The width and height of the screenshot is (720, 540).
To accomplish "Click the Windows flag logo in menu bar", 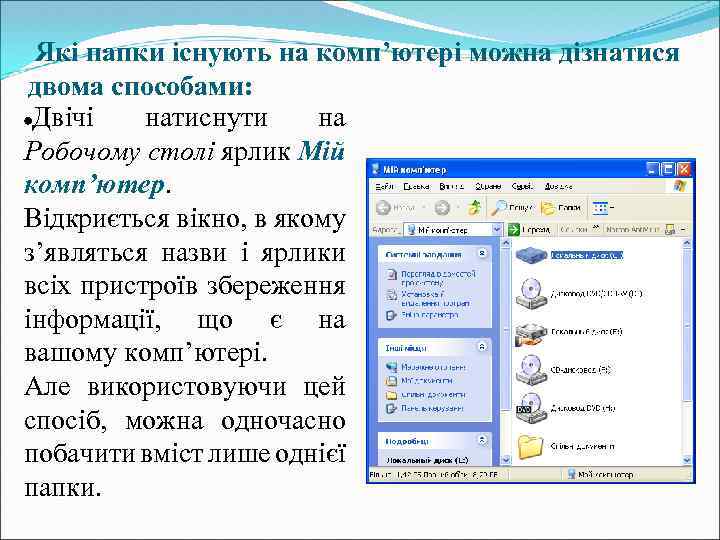I will coord(680,186).
